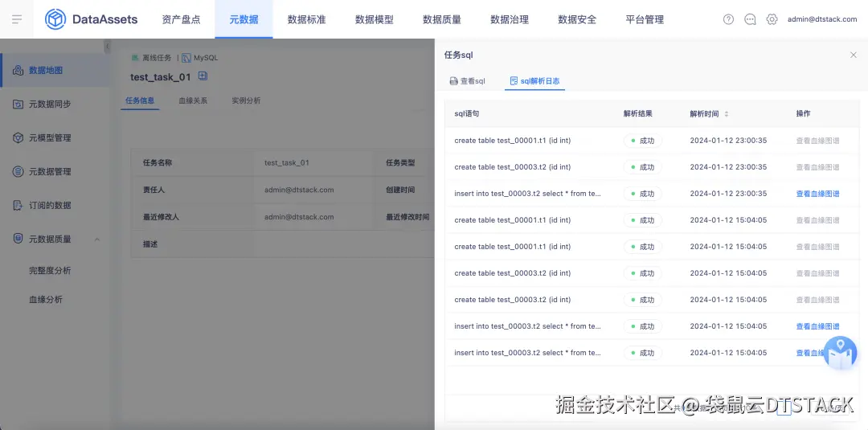Open 完整度分析 in the sidebar

[50, 271]
